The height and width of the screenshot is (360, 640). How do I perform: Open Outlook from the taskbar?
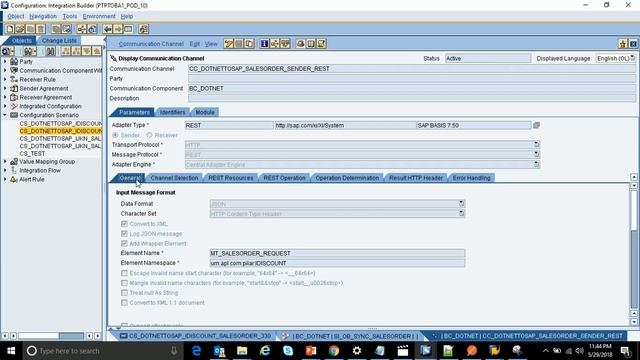coord(219,351)
